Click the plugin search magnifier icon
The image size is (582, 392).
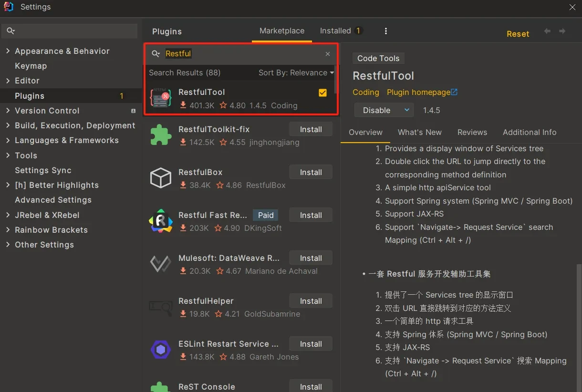coord(156,54)
